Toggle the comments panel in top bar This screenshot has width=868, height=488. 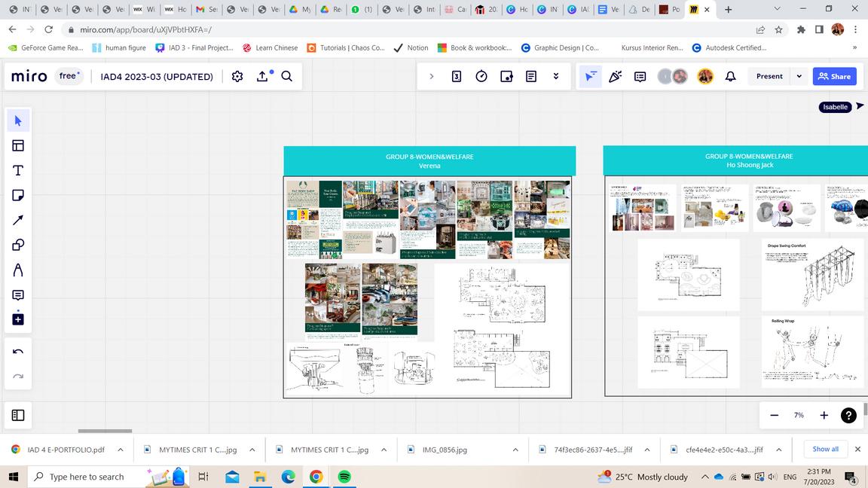[x=640, y=76]
